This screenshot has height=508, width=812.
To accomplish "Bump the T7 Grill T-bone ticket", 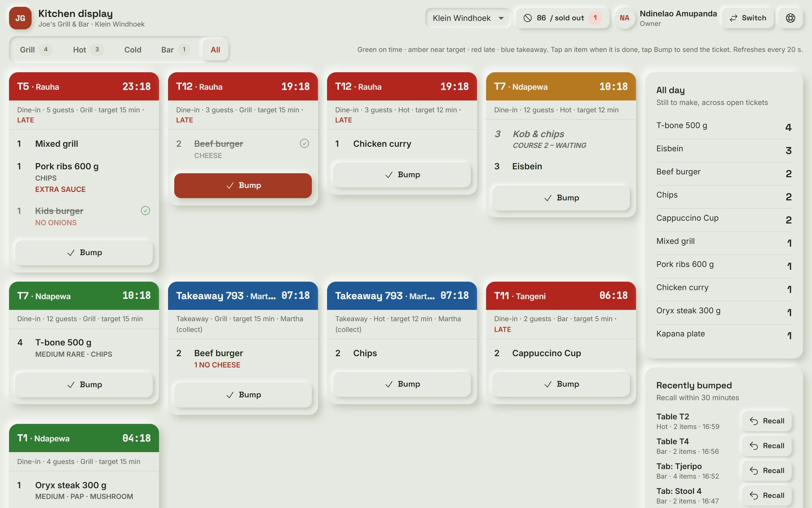I will [84, 385].
